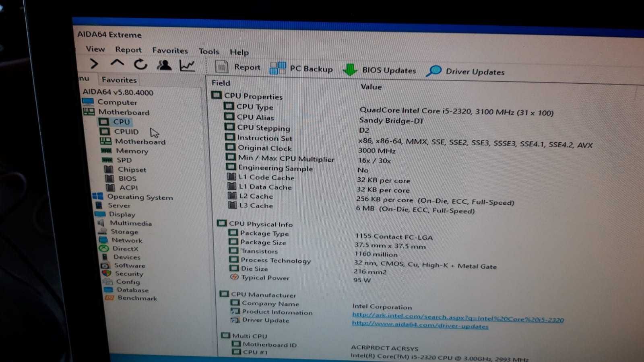
Task: Click the Up arrow toolbar icon
Action: click(117, 63)
